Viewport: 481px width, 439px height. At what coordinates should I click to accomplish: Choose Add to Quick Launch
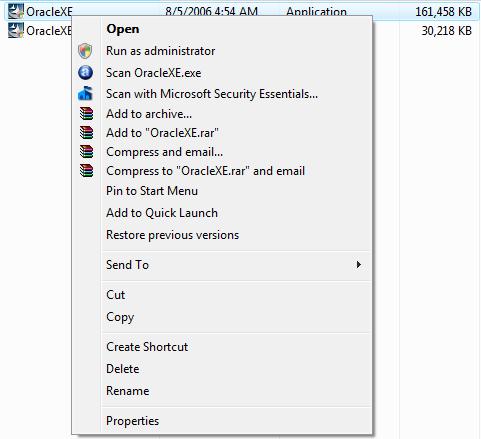click(x=162, y=213)
